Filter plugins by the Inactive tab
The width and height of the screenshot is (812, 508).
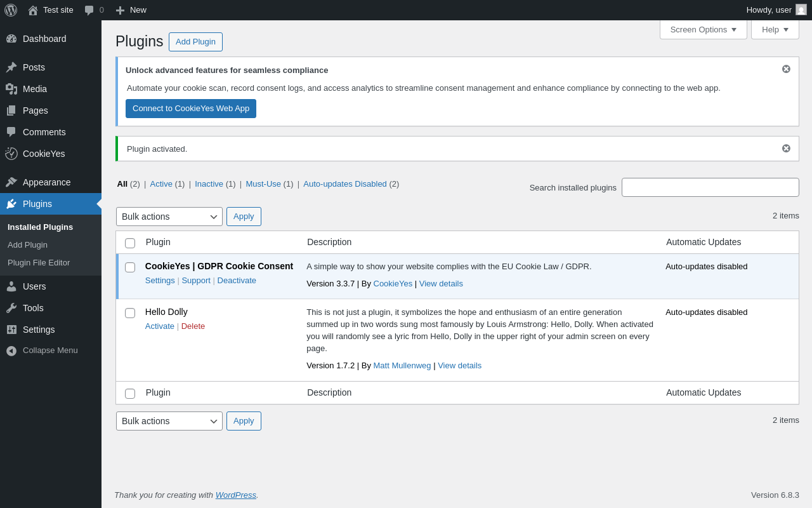point(209,184)
